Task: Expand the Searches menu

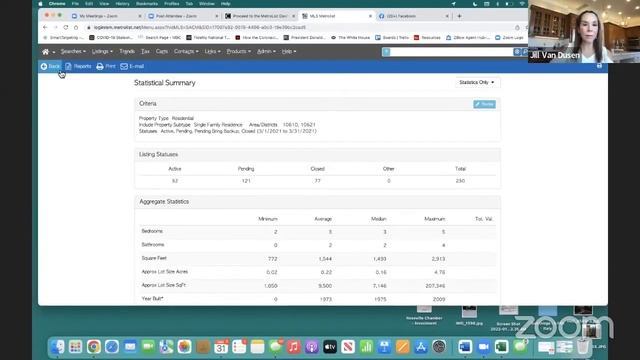Action: coord(73,52)
